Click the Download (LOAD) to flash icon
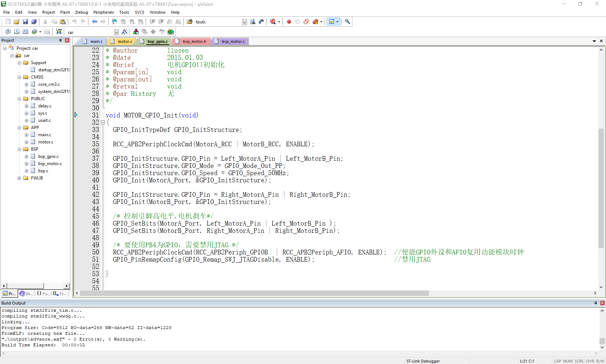The width and height of the screenshot is (606, 364). click(59, 32)
